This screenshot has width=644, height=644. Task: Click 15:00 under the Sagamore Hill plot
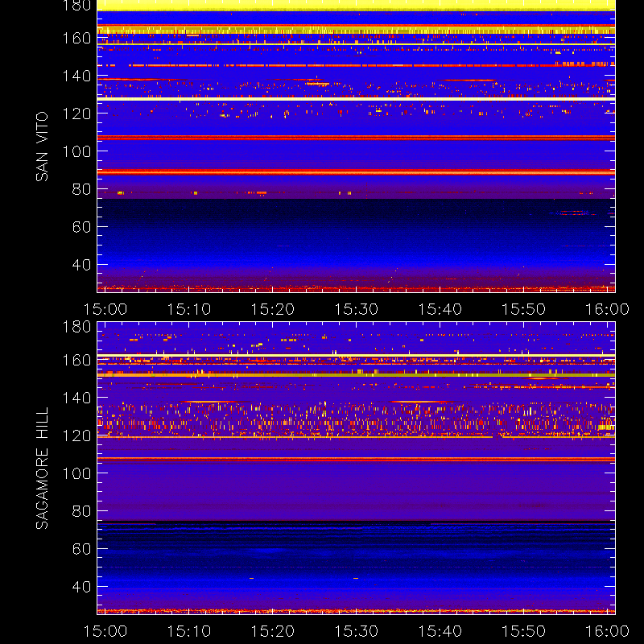[105, 631]
